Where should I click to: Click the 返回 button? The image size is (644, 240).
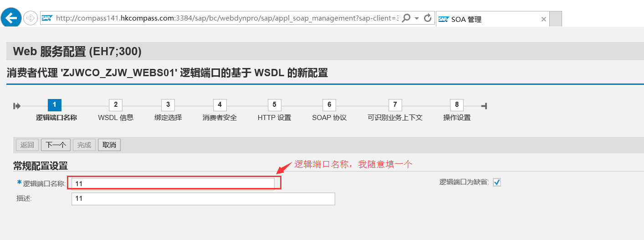coord(27,145)
